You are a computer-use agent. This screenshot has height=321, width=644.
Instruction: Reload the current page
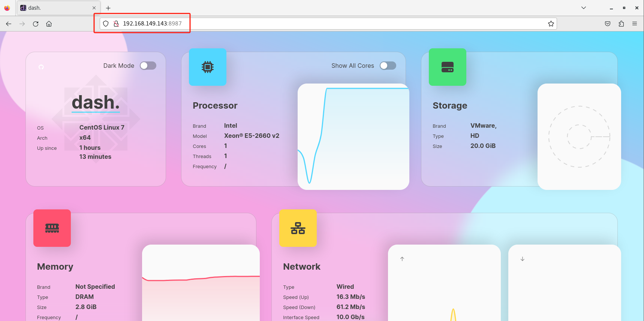[36, 24]
